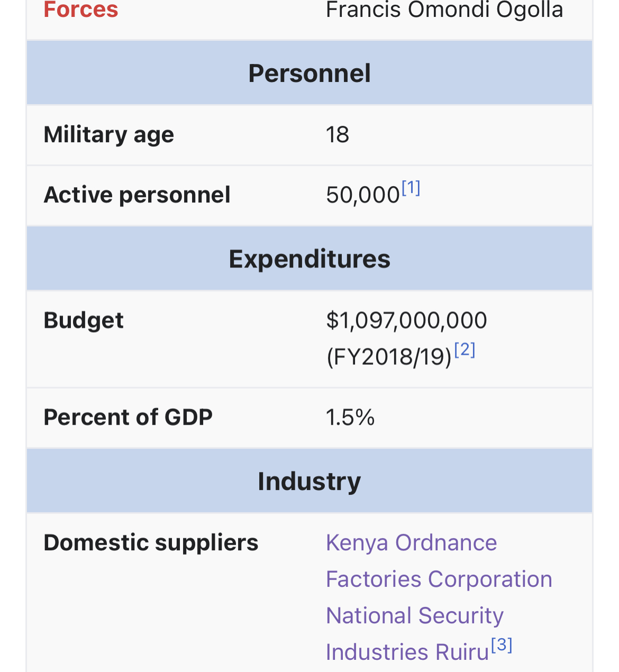Follow National Security Industries Ruiru link
The height and width of the screenshot is (672, 619).
(415, 634)
